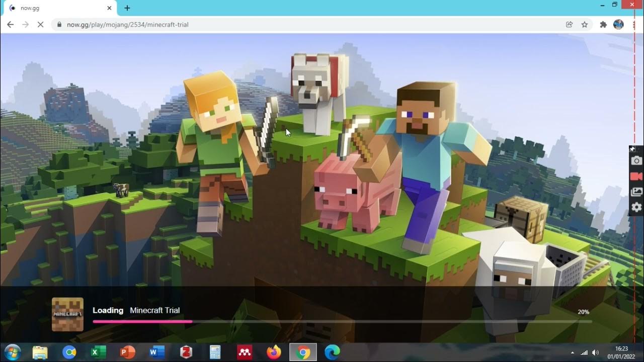
Task: Click the volume speaker tray icon
Action: (596, 353)
